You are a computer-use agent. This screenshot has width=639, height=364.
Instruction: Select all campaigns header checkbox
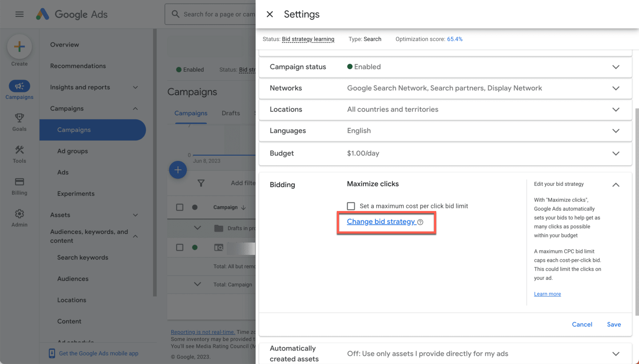(x=180, y=207)
